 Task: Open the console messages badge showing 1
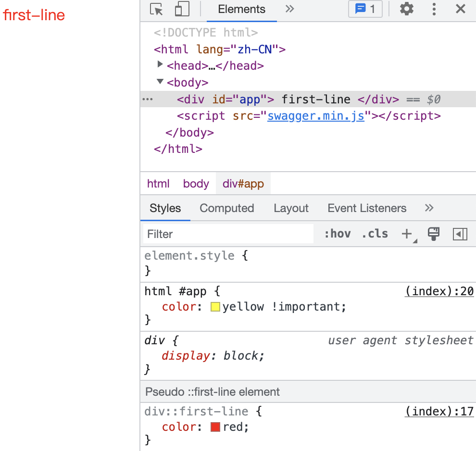tap(365, 9)
